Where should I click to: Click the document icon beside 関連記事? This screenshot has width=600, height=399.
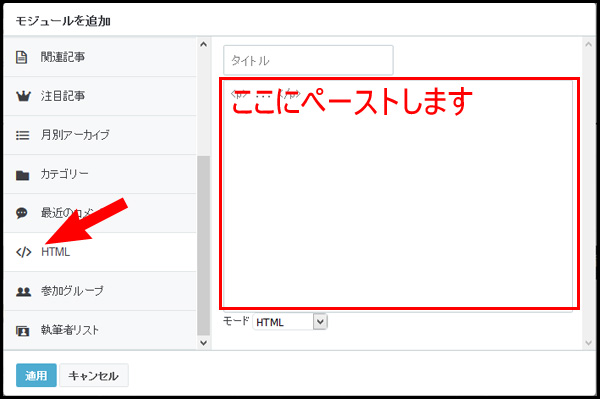[x=21, y=57]
